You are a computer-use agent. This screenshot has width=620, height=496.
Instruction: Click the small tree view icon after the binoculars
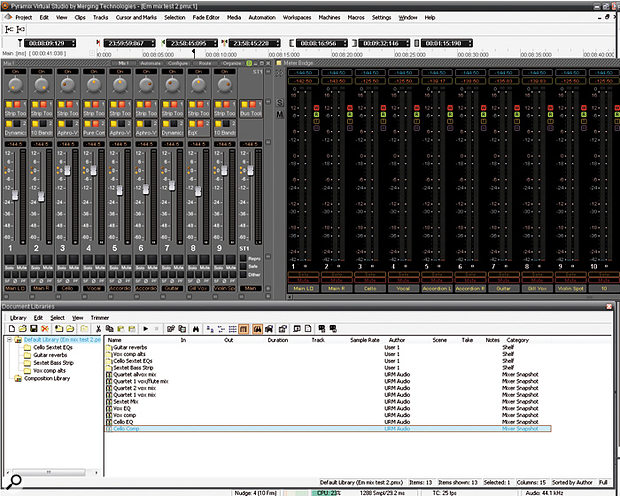(210, 329)
